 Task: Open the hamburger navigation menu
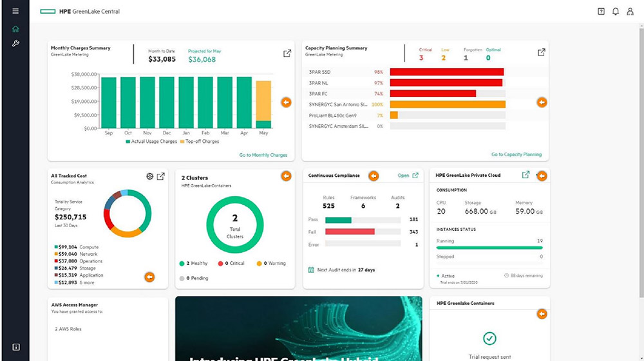coord(15,11)
